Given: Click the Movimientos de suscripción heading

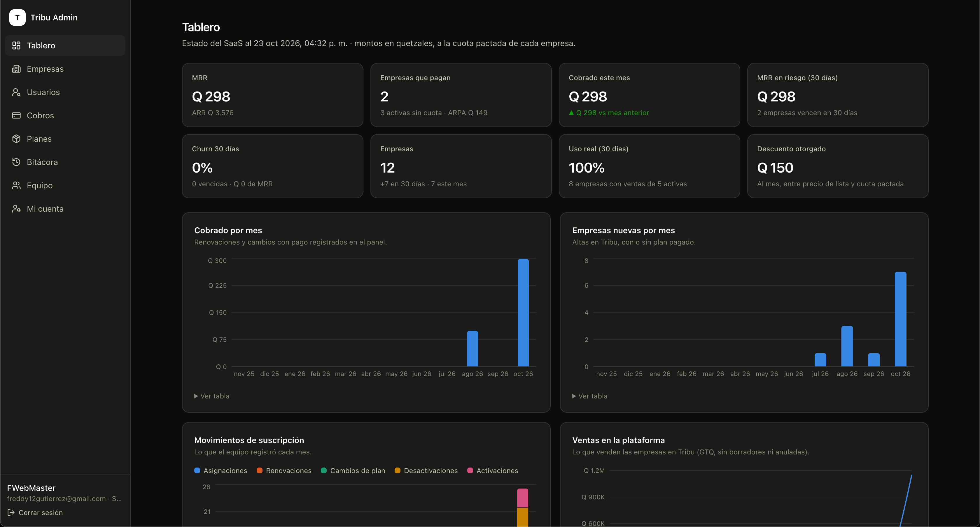Looking at the screenshot, I should (249, 440).
